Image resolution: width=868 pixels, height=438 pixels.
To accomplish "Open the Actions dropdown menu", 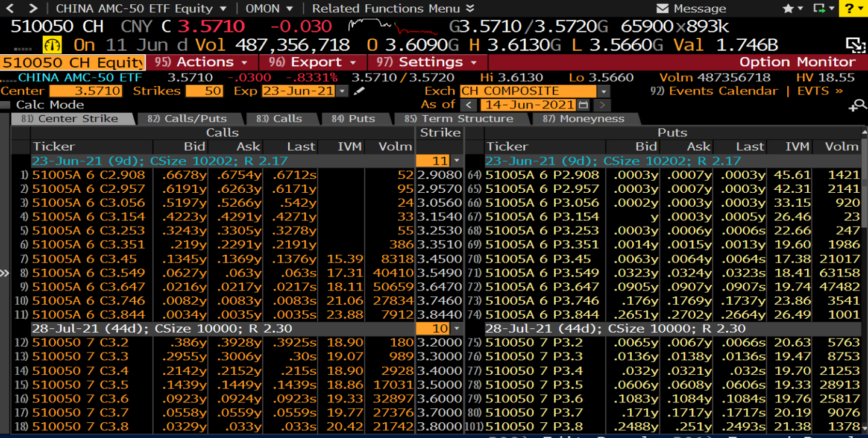I will (x=202, y=62).
